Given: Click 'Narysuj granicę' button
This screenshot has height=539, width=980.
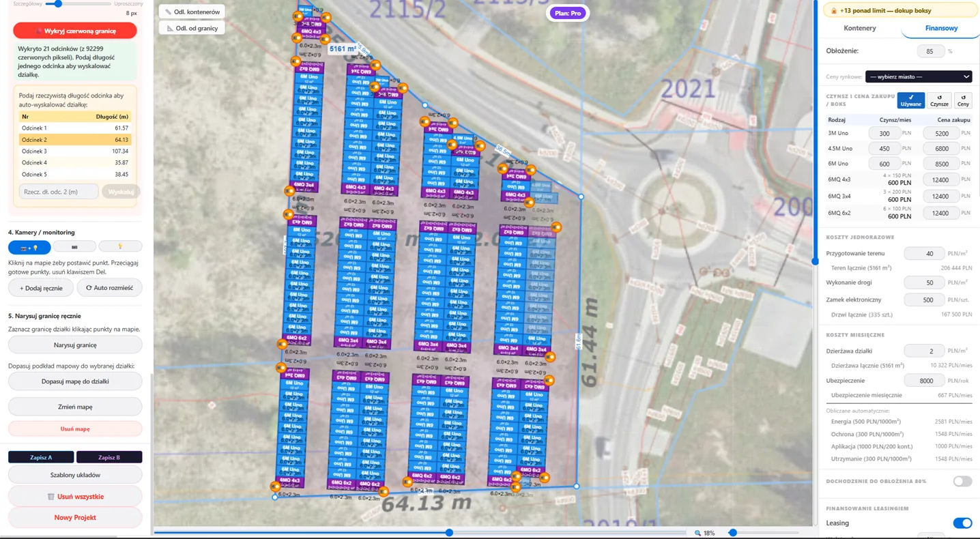Looking at the screenshot, I should pyautogui.click(x=75, y=345).
